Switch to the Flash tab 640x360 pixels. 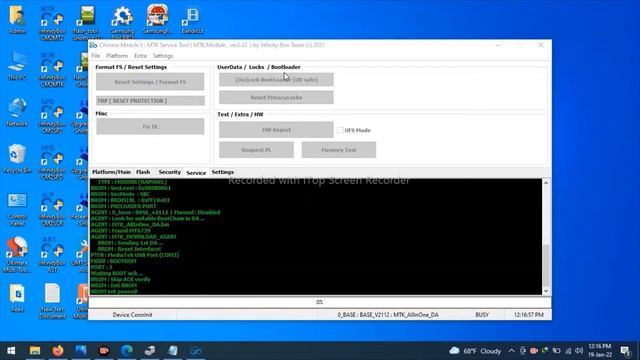[x=143, y=172]
